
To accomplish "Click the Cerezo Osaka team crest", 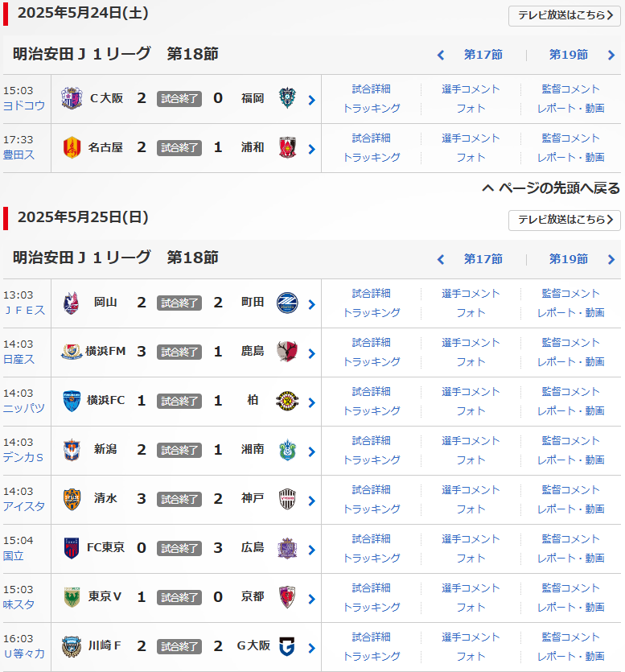I will coord(72,99).
